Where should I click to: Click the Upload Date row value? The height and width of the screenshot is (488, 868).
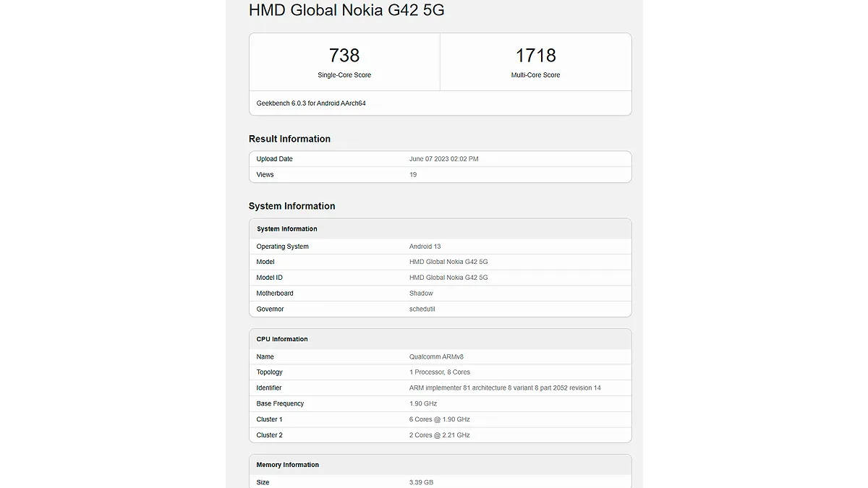click(443, 159)
